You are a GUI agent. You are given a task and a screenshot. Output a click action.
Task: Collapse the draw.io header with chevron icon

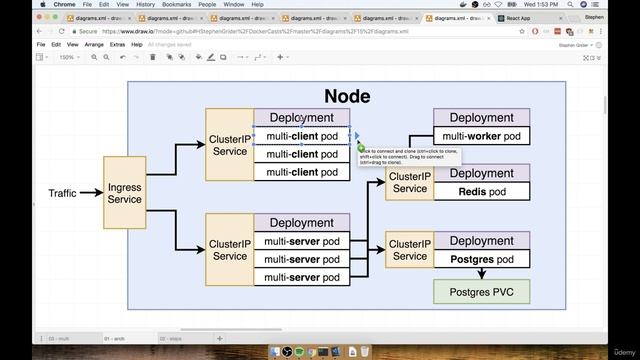coord(599,58)
